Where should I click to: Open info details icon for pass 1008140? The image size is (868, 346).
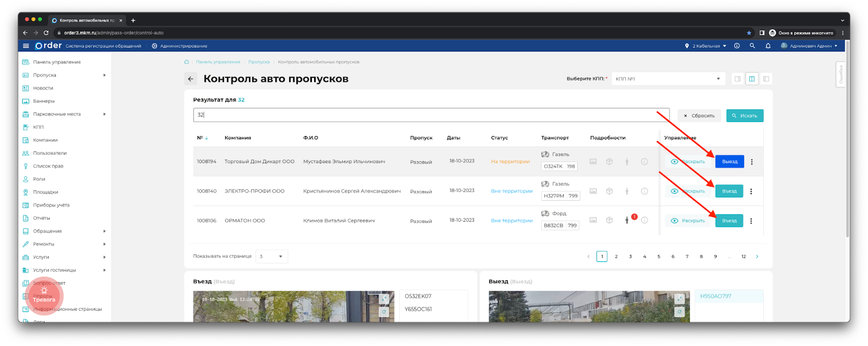coord(644,191)
